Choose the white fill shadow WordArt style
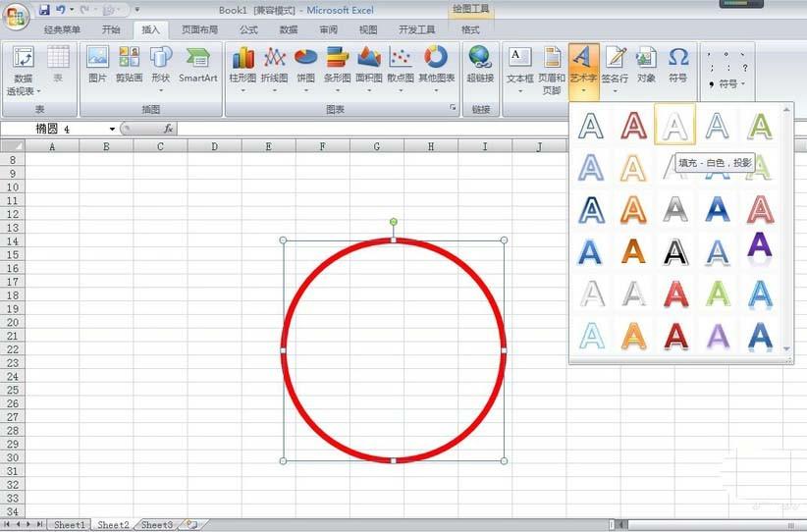This screenshot has height=532, width=807. [674, 125]
